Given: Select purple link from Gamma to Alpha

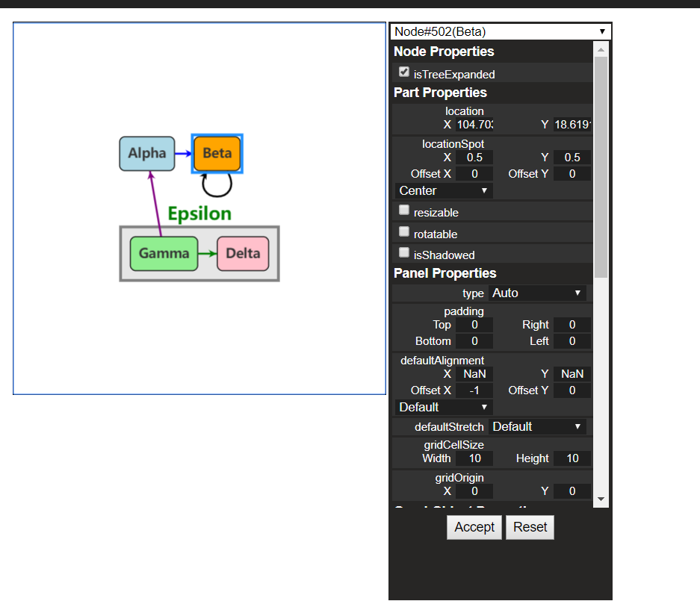Looking at the screenshot, I should pyautogui.click(x=156, y=205).
